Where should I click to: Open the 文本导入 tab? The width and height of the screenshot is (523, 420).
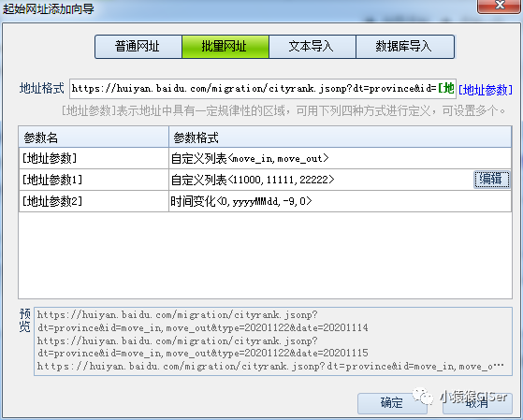pos(312,47)
